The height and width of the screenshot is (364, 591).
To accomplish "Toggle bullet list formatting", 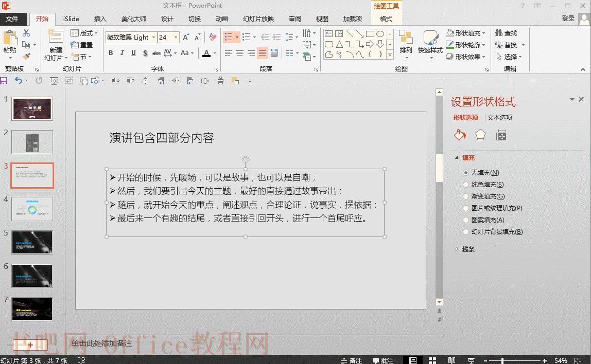I will tap(229, 37).
